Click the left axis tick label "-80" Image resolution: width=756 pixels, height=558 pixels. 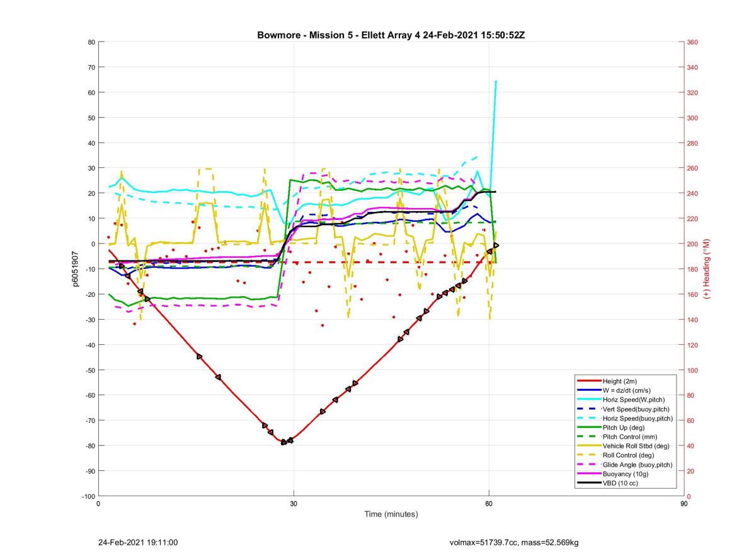[89, 446]
